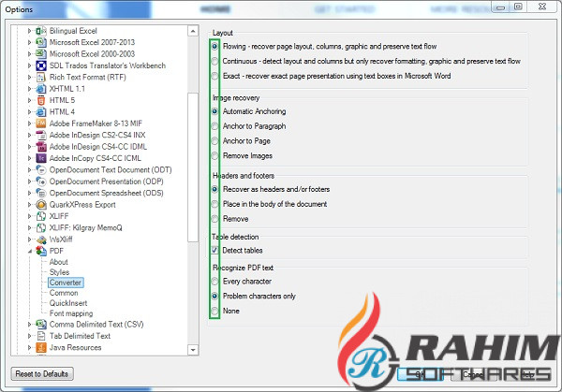Viewport: 562px width, 392px height.
Task: Choose Anchor to Paragraph image recovery
Action: [214, 126]
